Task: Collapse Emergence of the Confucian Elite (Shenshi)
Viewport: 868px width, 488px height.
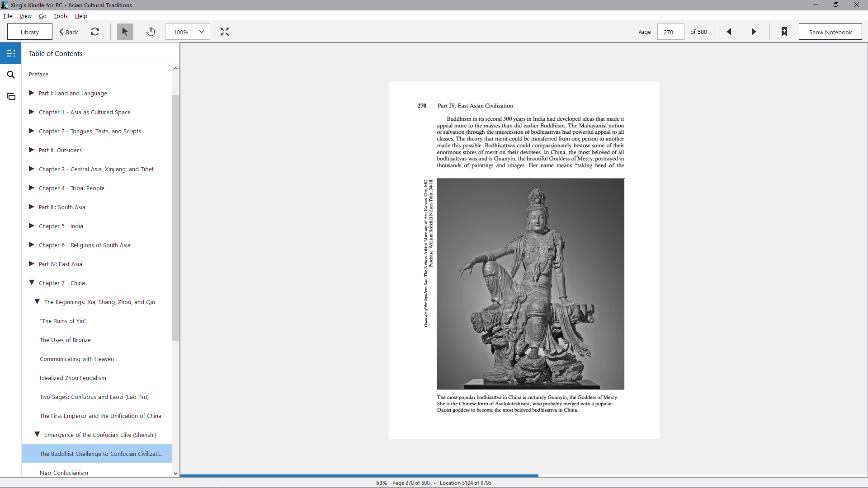Action: click(38, 434)
